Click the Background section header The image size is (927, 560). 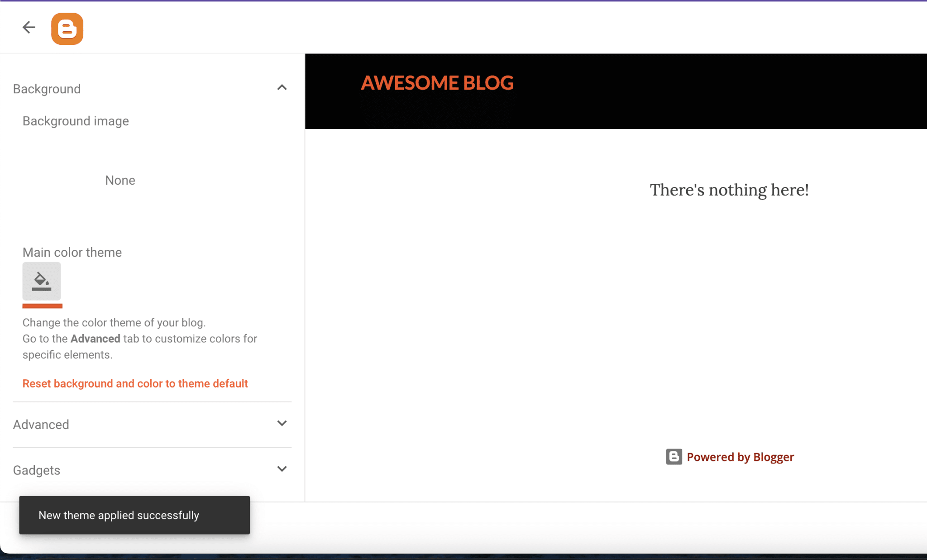click(47, 88)
